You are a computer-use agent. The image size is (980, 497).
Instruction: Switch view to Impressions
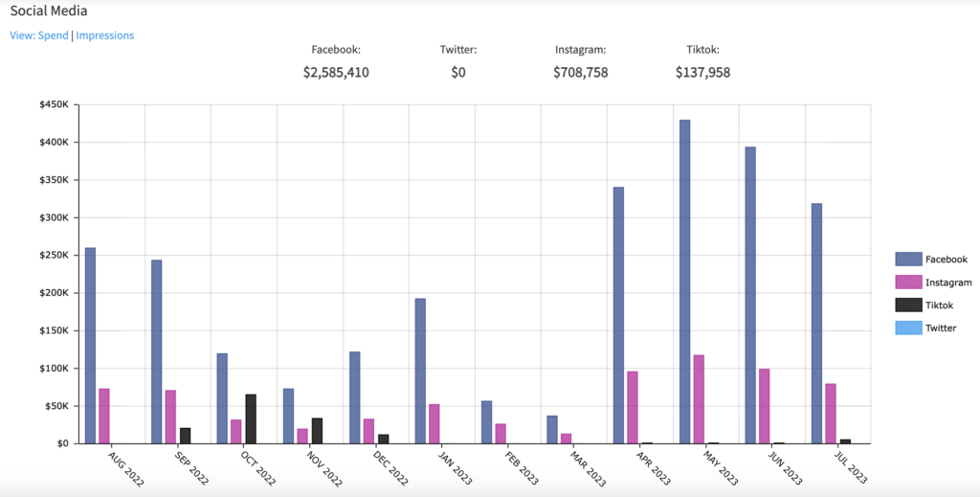(x=105, y=35)
